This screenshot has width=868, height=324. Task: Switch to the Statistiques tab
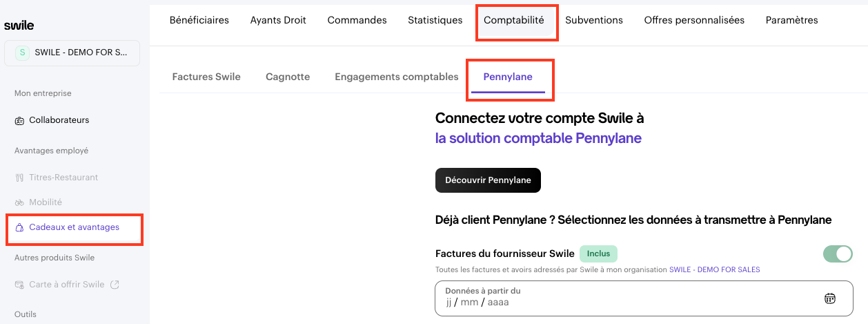pyautogui.click(x=435, y=21)
